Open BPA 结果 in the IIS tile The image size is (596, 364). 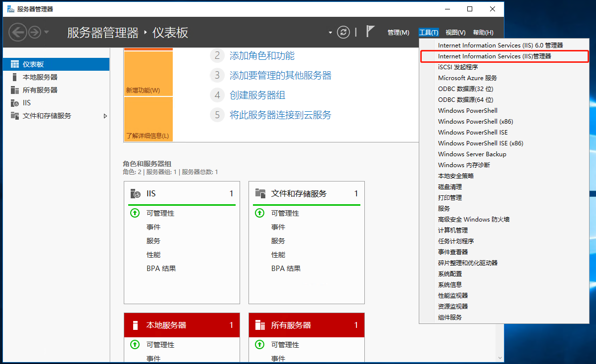161,269
